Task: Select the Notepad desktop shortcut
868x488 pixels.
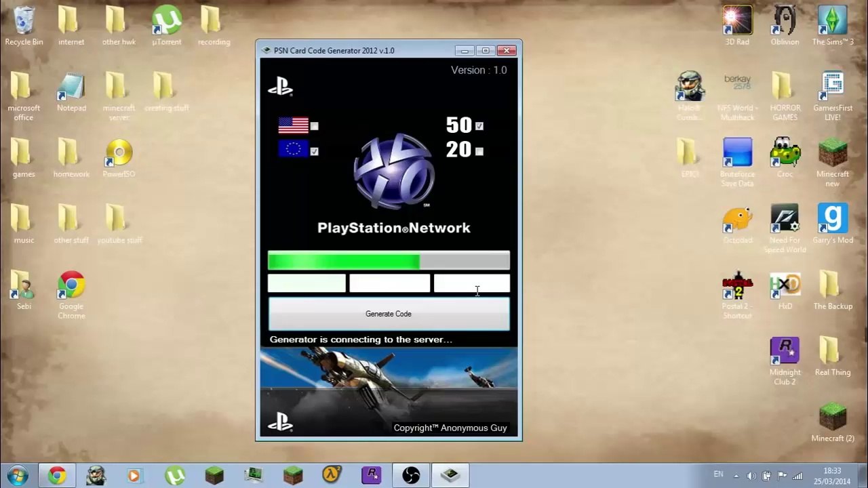Action: click(71, 92)
